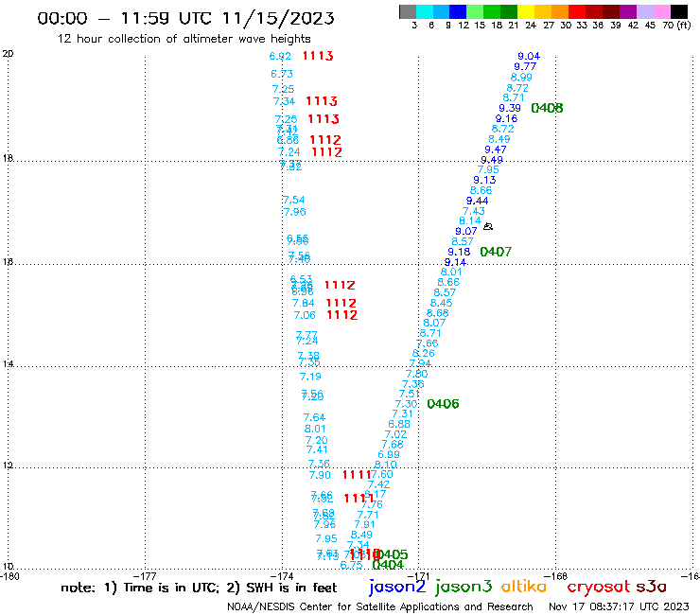This screenshot has width=700, height=615.
Task: Click wave height value 9.18
Action: pyautogui.click(x=459, y=252)
